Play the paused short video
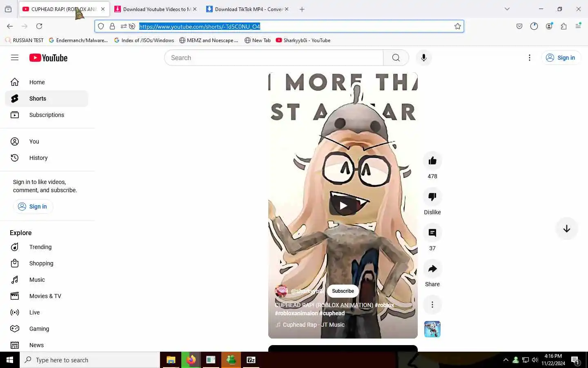This screenshot has height=368, width=588. click(x=343, y=206)
